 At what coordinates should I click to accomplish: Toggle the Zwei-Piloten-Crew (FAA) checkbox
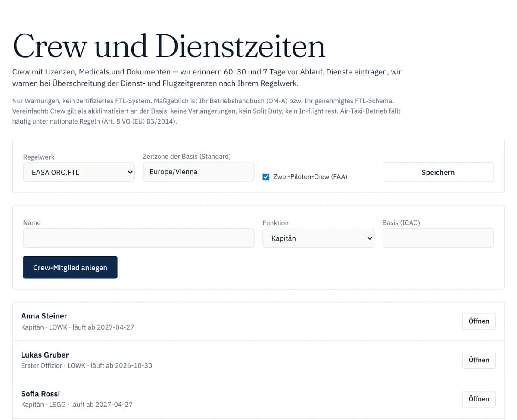click(266, 177)
